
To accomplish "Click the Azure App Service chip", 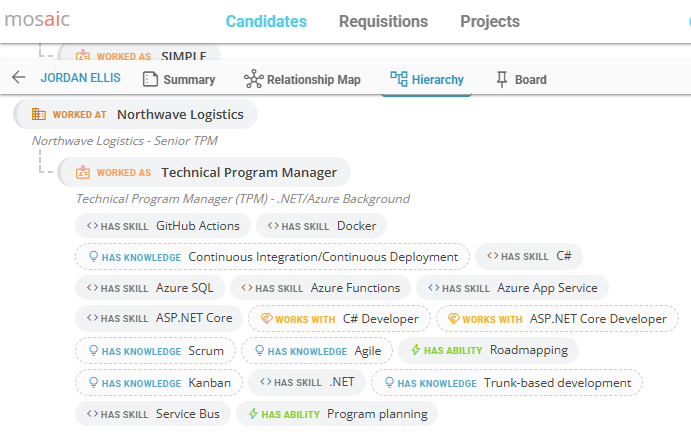I will click(513, 288).
